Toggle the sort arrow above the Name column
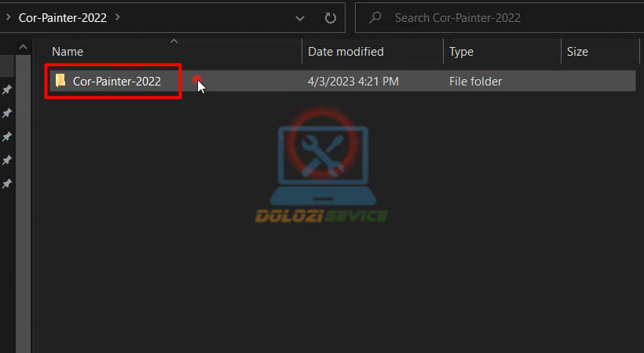This screenshot has height=353, width=644. click(x=174, y=41)
